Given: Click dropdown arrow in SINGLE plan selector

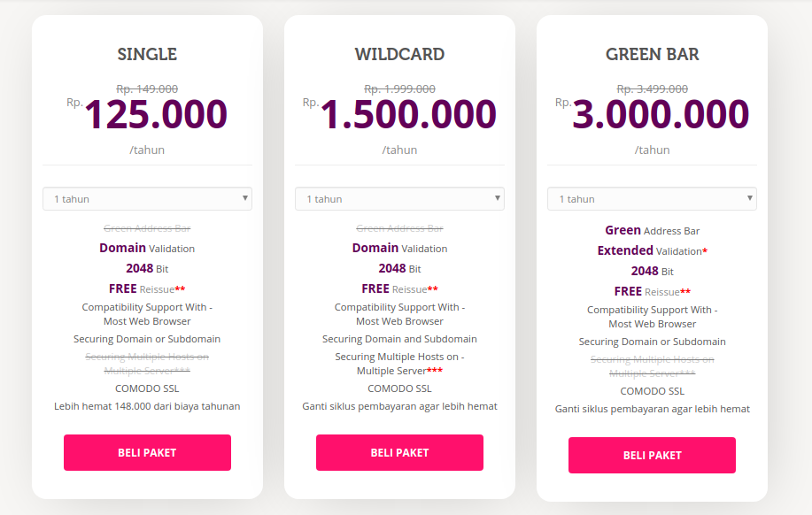Looking at the screenshot, I should [x=245, y=198].
